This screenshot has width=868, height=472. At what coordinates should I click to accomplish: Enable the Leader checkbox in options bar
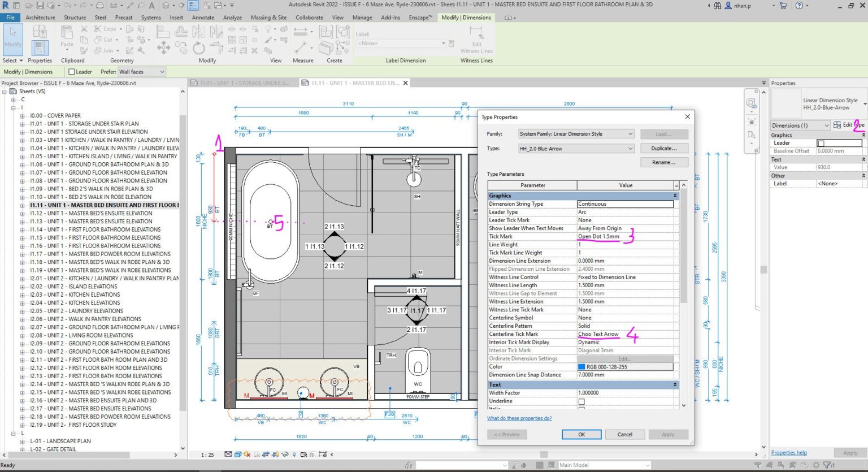(x=71, y=71)
